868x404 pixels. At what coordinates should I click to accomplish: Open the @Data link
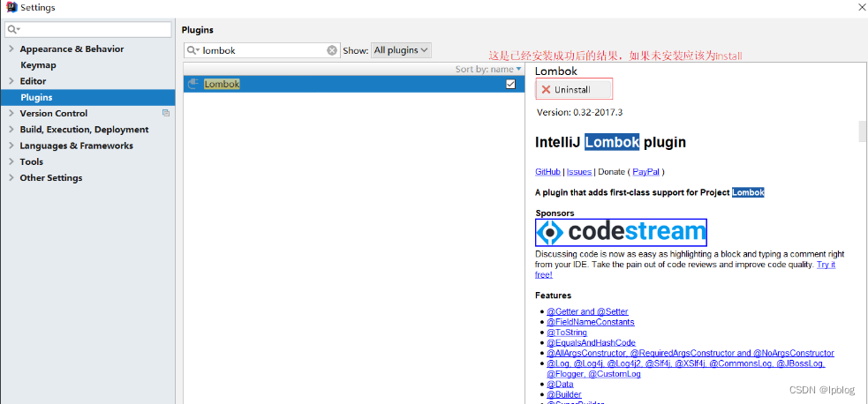pos(560,384)
